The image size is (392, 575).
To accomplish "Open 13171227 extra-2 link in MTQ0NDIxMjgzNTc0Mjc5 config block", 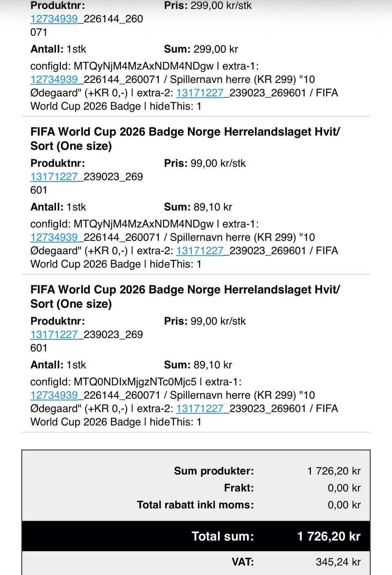I will [200, 409].
